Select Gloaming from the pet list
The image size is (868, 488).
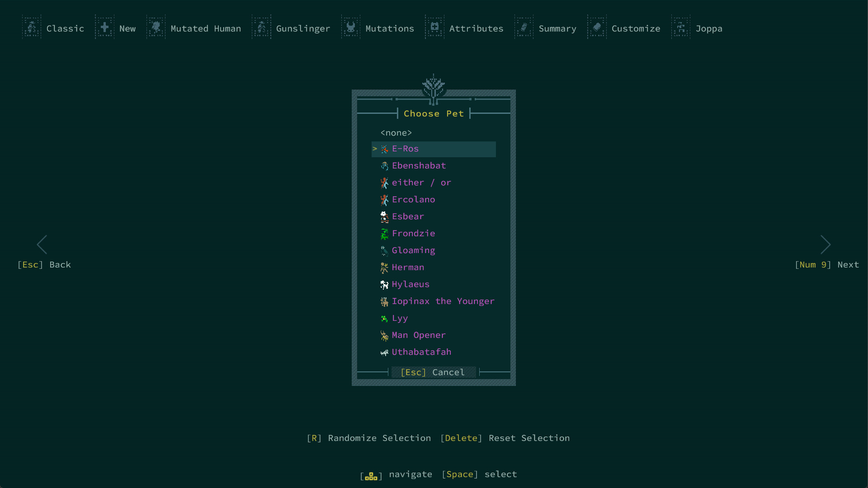pyautogui.click(x=413, y=250)
